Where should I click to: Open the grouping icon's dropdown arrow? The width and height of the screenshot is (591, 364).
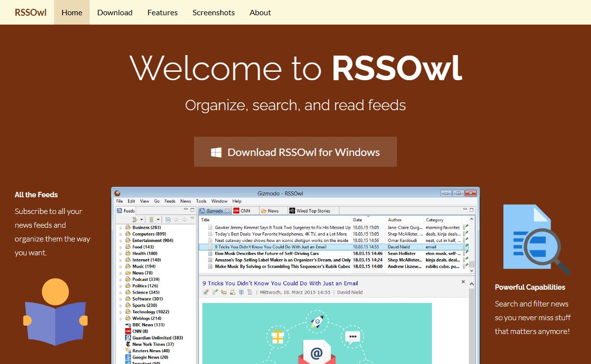158,219
